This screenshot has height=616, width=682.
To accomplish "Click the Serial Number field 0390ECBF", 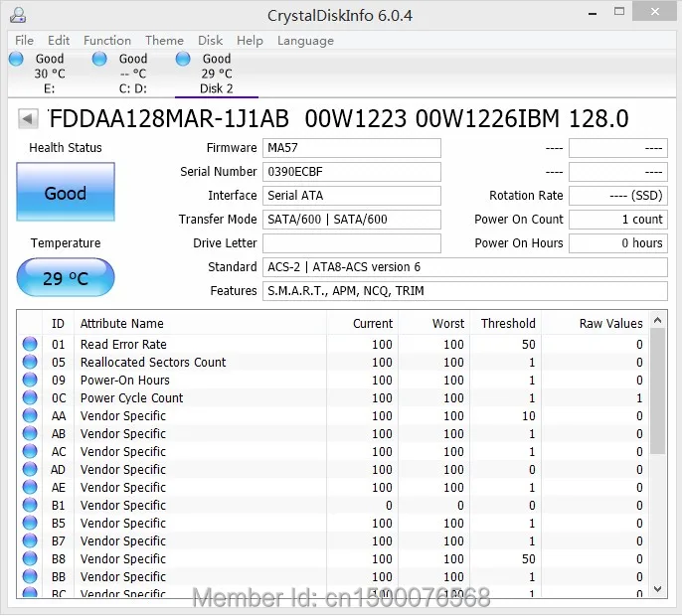I will [352, 172].
